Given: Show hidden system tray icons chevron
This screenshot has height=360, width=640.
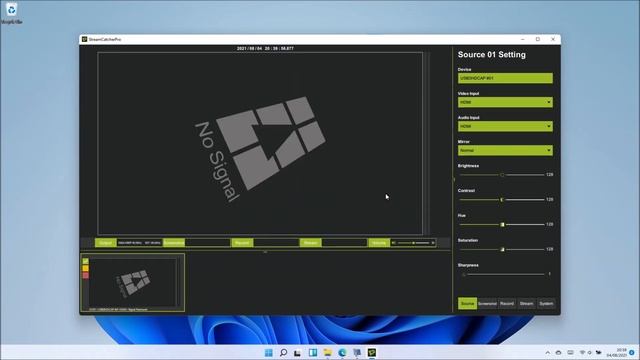Looking at the screenshot, I should point(547,353).
